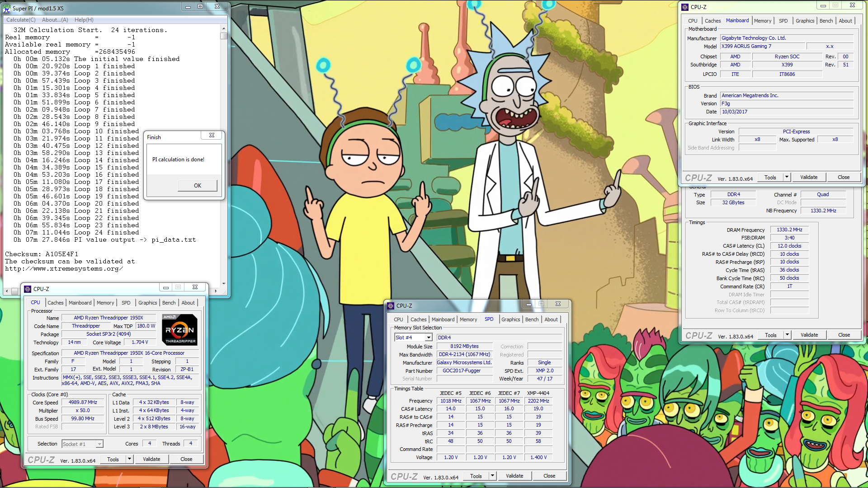Viewport: 868px width, 488px height.
Task: Open the About...(A) menu in Super PI
Action: 55,20
